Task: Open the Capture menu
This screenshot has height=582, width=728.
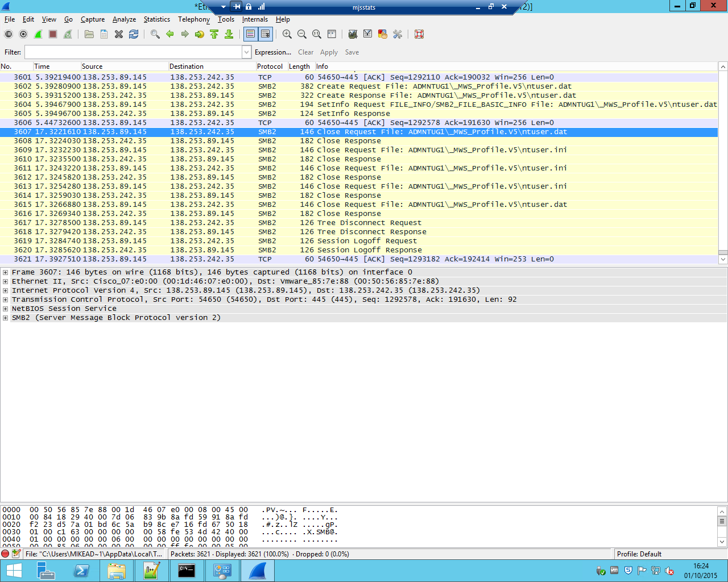Action: tap(93, 19)
